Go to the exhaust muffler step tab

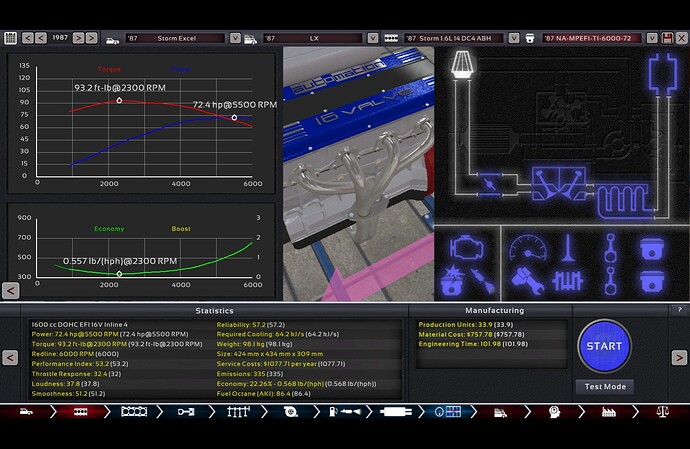(395, 411)
